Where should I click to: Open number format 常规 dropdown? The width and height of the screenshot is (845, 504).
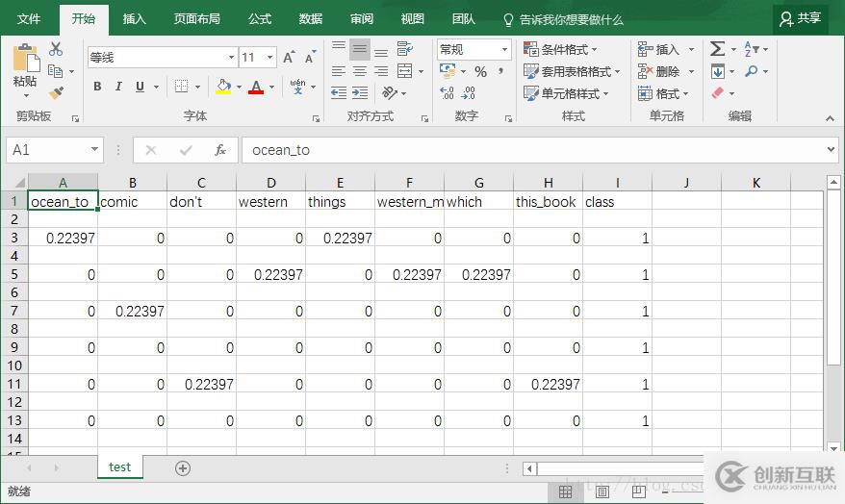click(x=504, y=50)
